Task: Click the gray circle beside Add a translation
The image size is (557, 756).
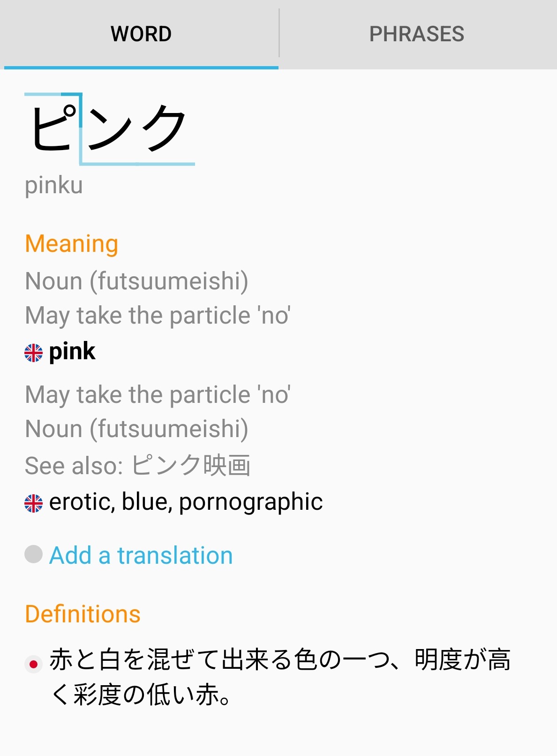Action: [x=33, y=554]
